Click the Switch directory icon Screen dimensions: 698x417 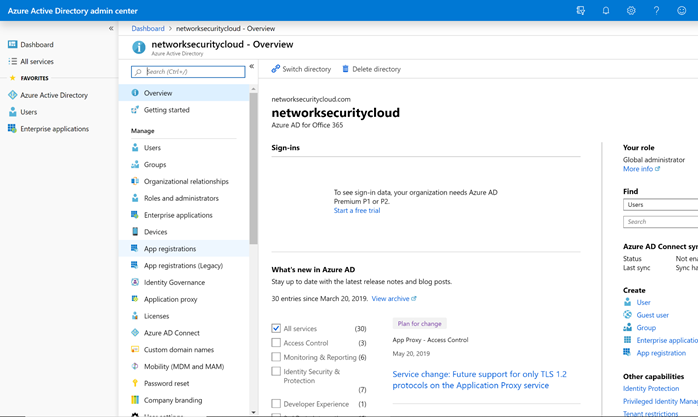276,69
